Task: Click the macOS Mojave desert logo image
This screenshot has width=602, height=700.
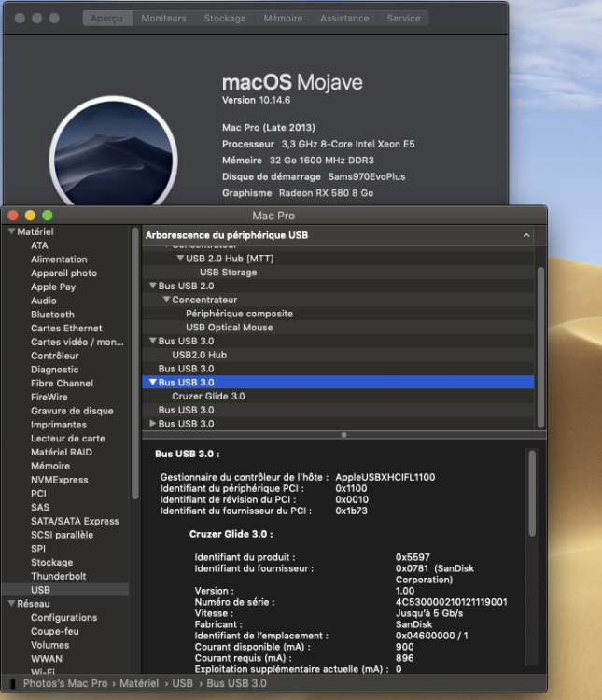Action: pos(114,152)
